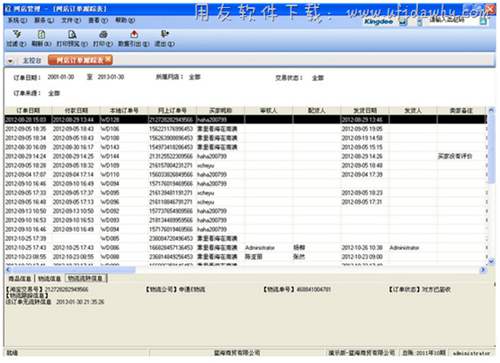This screenshot has height=363, width=500.
Task: Click the 发货日期 column header
Action: (x=365, y=110)
